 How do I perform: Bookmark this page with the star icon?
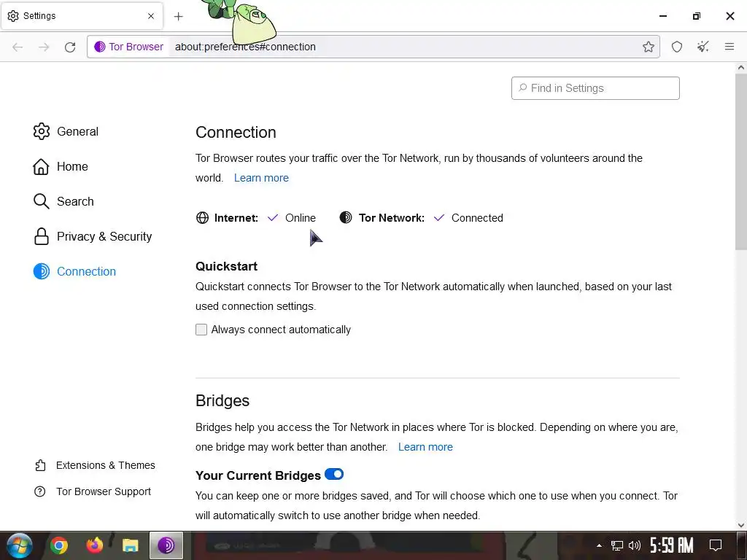pos(648,47)
